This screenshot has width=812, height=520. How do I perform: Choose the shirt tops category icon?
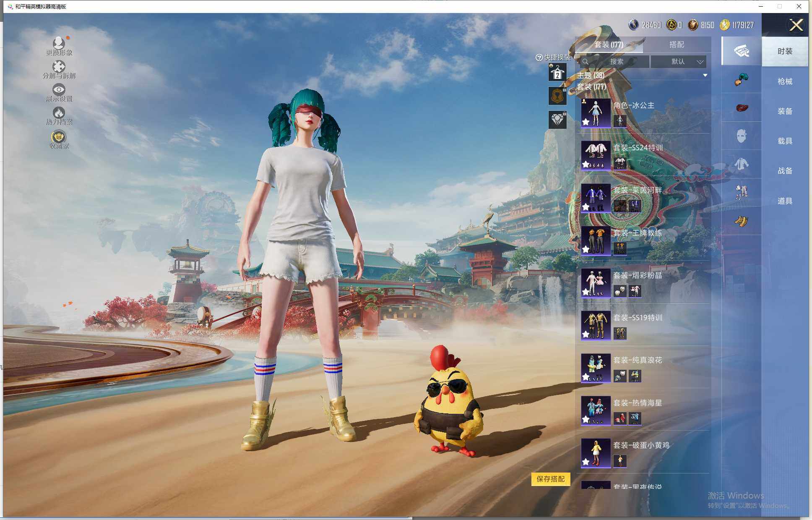(741, 164)
